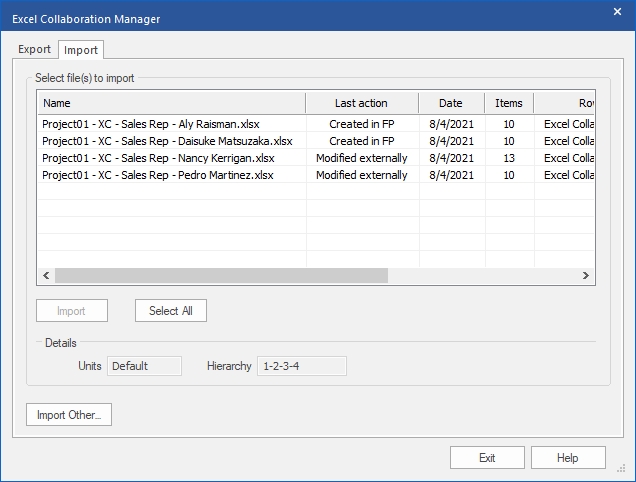Select the Nancy Kerrigan xlsx file

click(158, 158)
